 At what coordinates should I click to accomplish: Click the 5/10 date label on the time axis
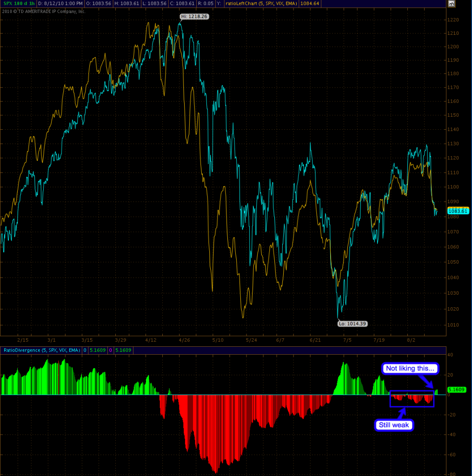tap(218, 340)
